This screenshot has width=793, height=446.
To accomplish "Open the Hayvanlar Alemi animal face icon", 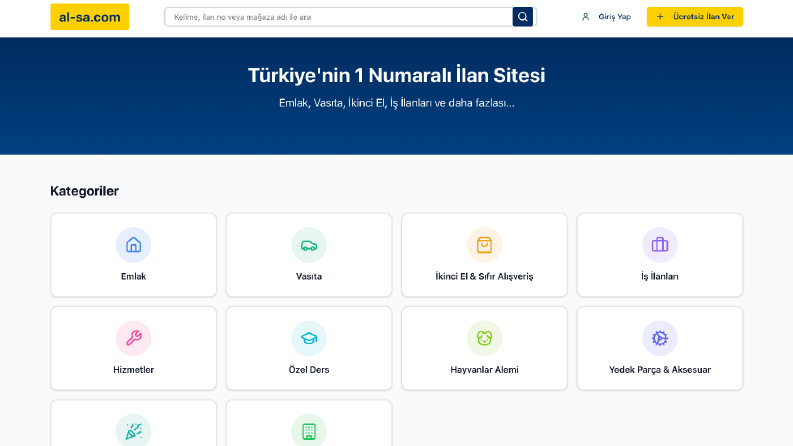I will click(484, 338).
